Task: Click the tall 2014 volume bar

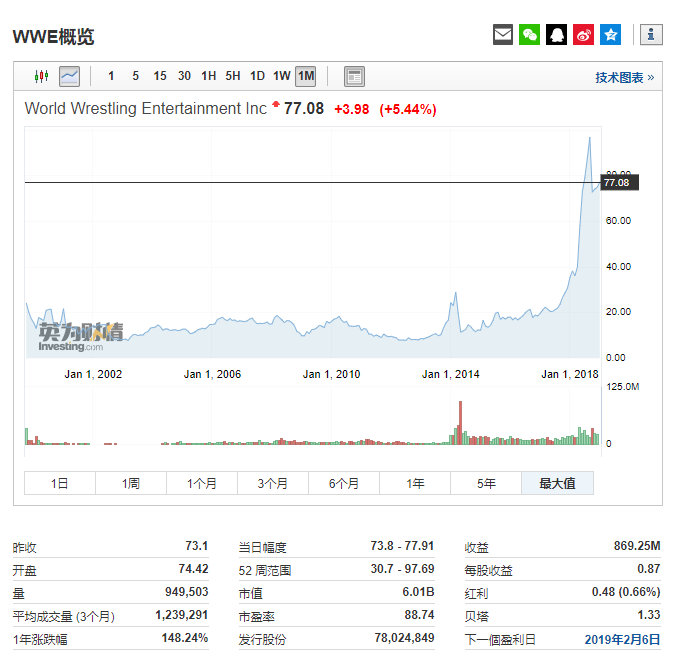Action: pos(460,422)
